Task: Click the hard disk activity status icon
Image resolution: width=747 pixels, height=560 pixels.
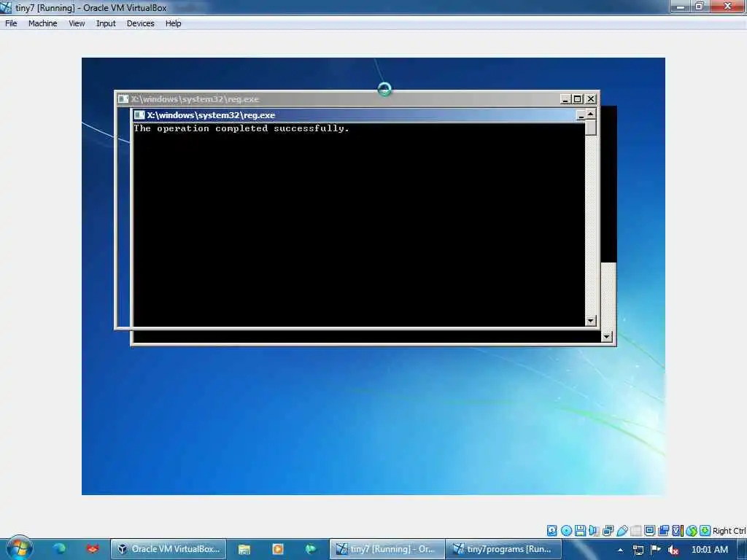Action: 551,531
